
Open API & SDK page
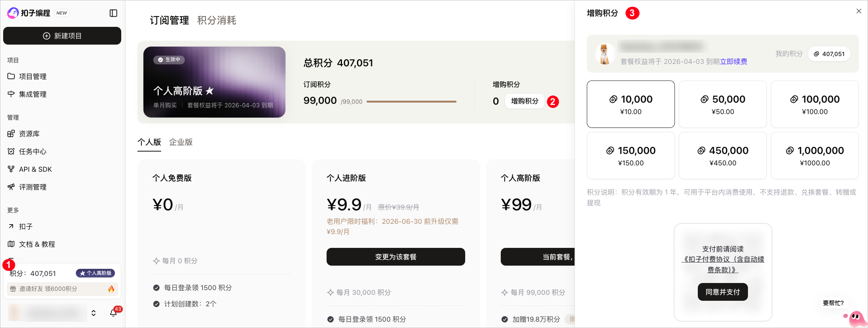tap(35, 169)
